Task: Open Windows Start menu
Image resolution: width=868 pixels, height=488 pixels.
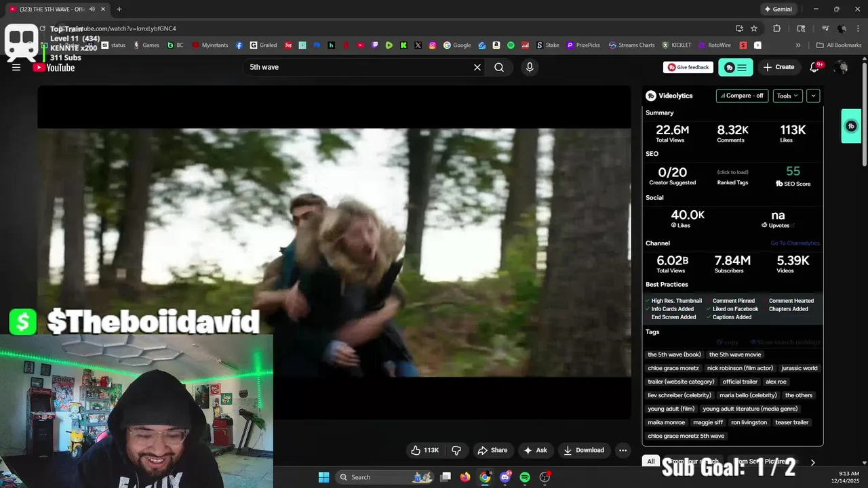Action: coord(323,477)
